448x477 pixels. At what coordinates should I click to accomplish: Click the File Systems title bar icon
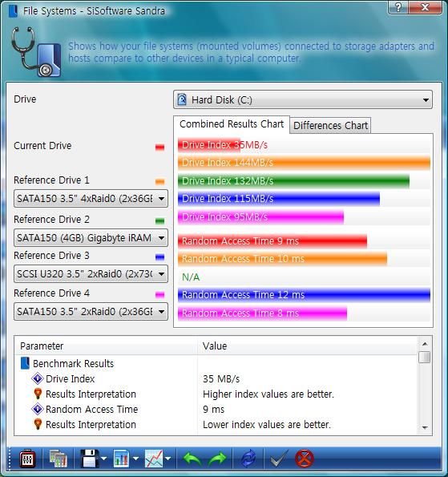pyautogui.click(x=13, y=11)
